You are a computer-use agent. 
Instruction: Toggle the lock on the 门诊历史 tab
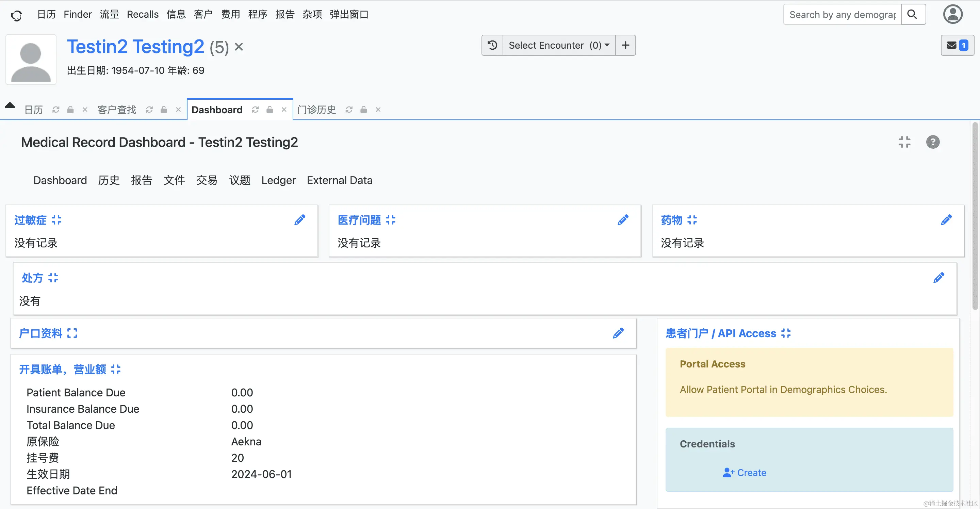[363, 110]
